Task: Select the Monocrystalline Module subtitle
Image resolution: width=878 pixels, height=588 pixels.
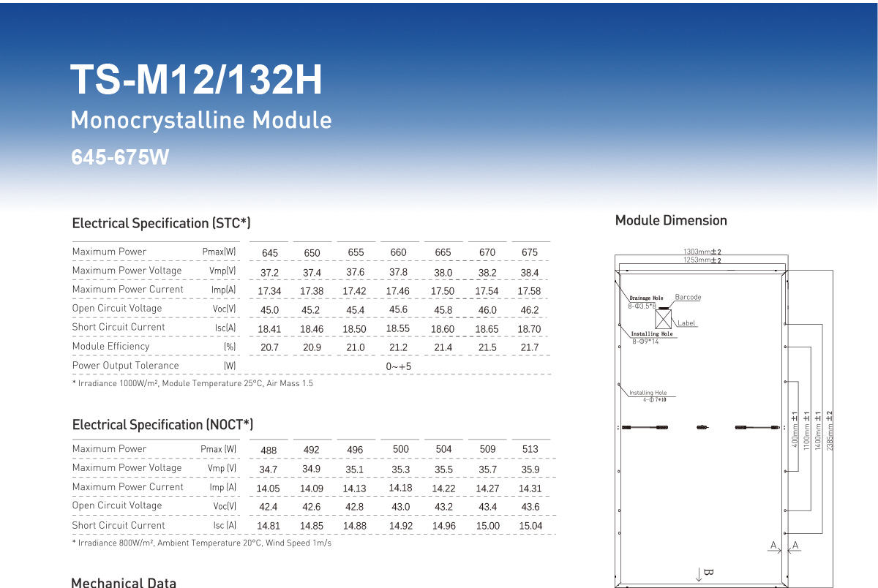Action: click(x=201, y=120)
